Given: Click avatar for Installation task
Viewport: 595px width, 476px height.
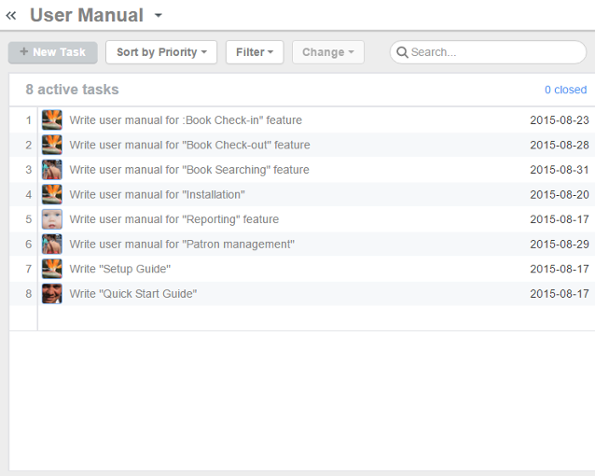Looking at the screenshot, I should pos(52,194).
